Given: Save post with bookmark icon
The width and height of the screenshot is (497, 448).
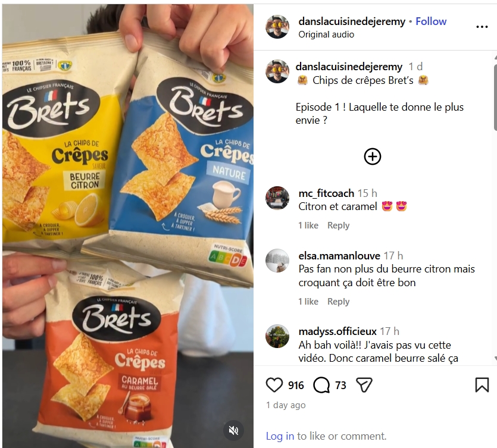Looking at the screenshot, I should click(482, 385).
